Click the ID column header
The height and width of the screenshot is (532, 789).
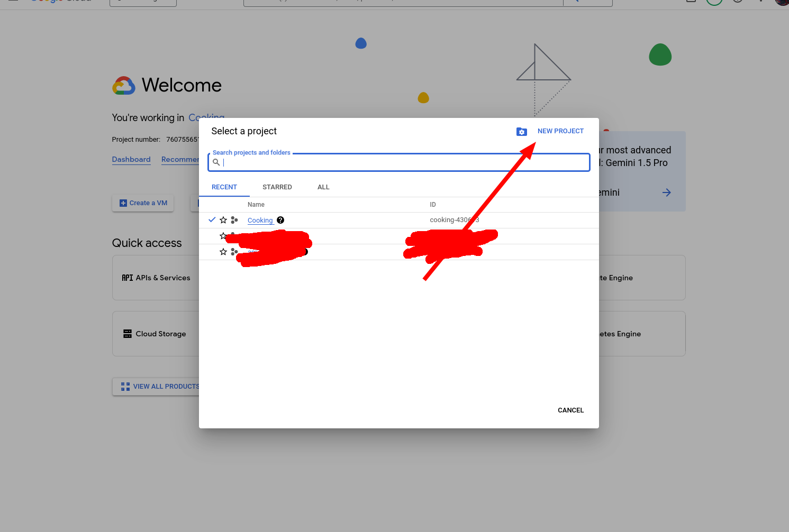(x=433, y=205)
